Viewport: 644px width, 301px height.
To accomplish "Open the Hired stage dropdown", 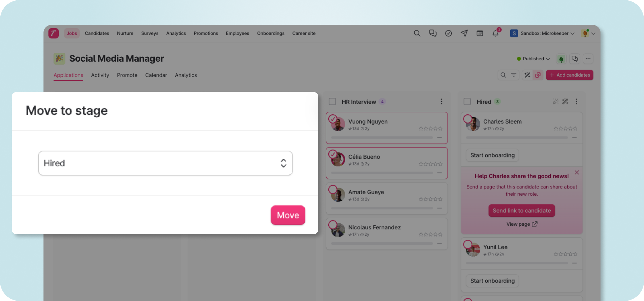I will pyautogui.click(x=165, y=163).
